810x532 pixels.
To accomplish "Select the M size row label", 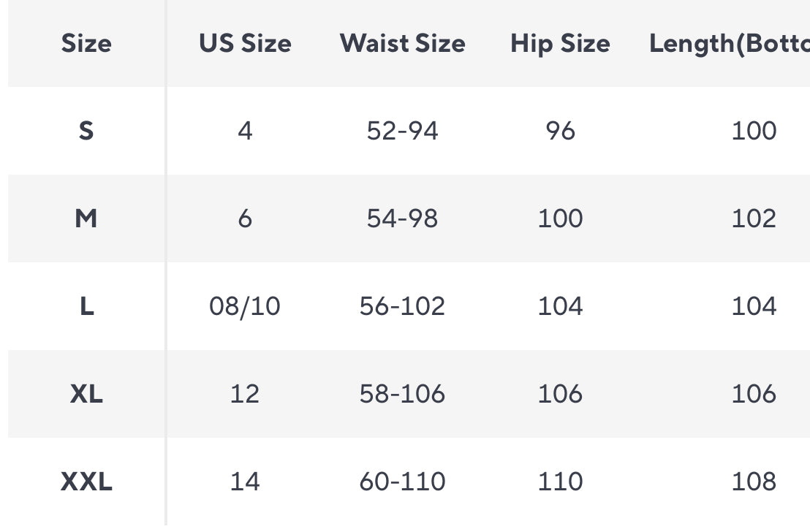I will (x=86, y=218).
